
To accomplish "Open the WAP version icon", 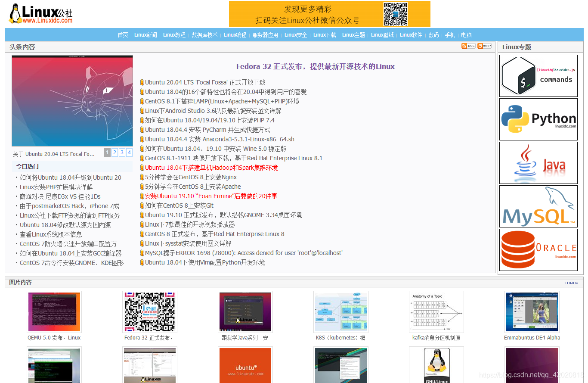I will pyautogui.click(x=484, y=46).
